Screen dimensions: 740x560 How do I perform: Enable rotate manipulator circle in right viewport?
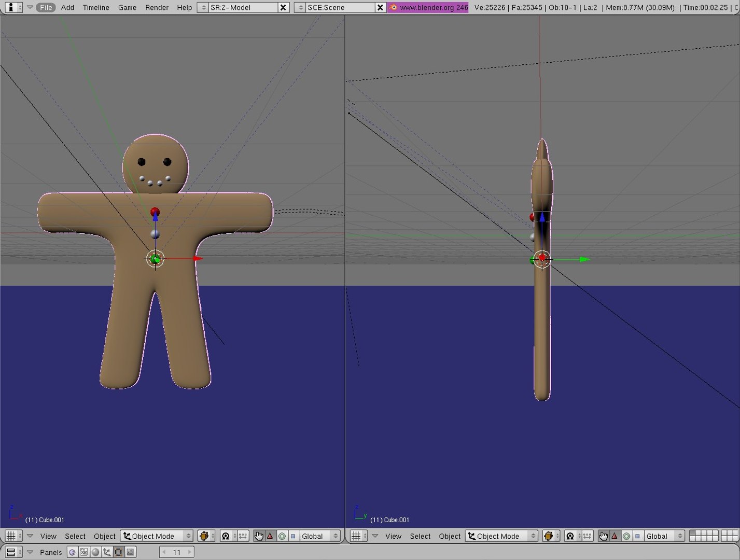tap(626, 536)
